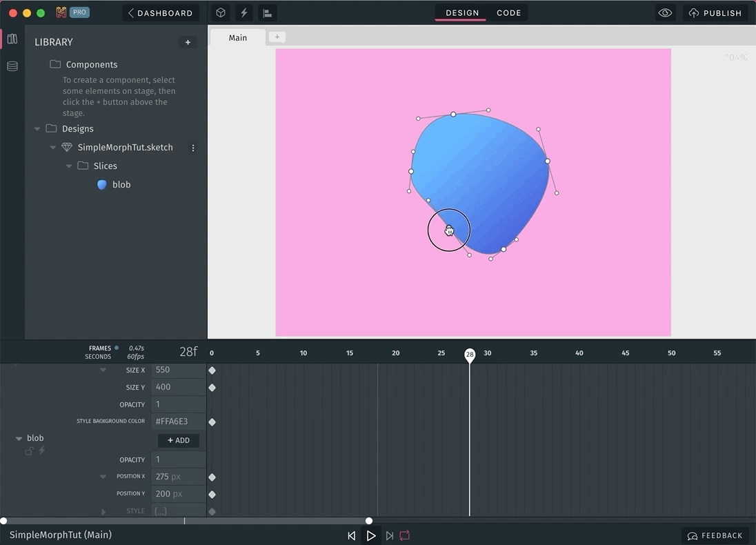Click the Haiku app logo
This screenshot has height=545, width=756.
pos(61,12)
